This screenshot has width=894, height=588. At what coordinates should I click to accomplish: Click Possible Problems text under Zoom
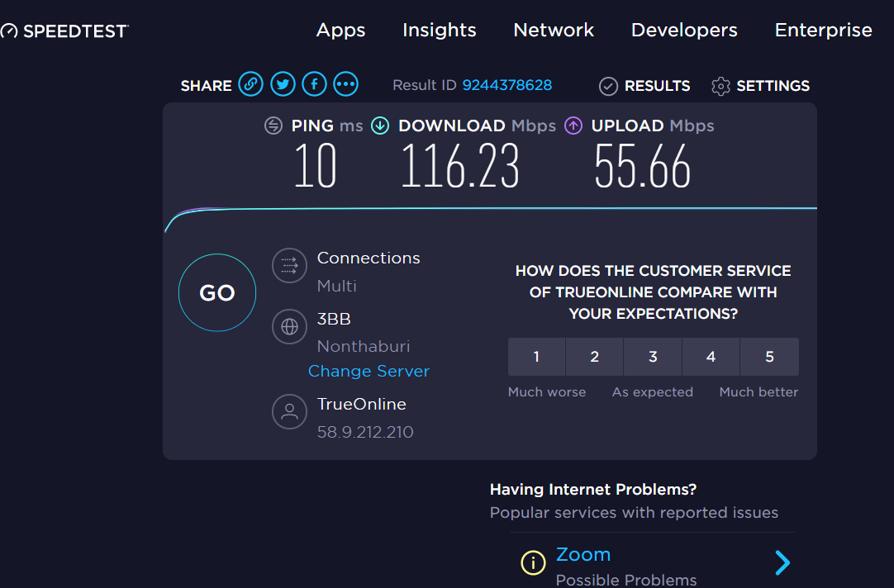[x=626, y=580]
